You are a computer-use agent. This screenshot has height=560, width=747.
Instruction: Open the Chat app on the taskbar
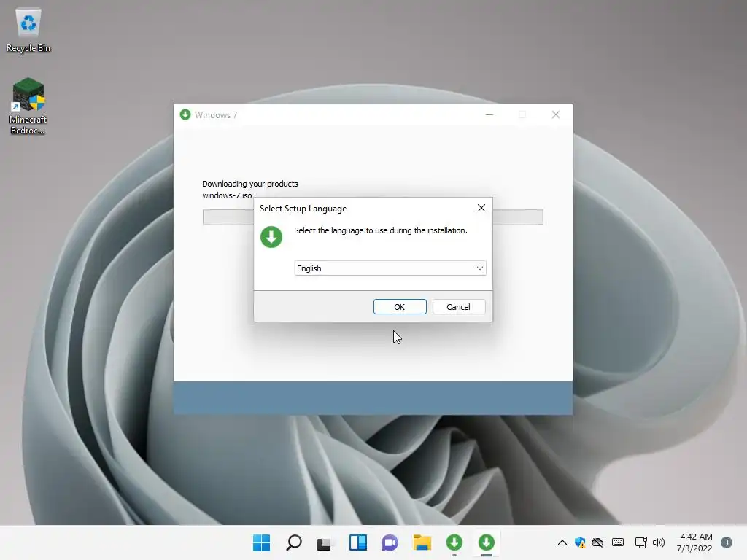click(390, 542)
